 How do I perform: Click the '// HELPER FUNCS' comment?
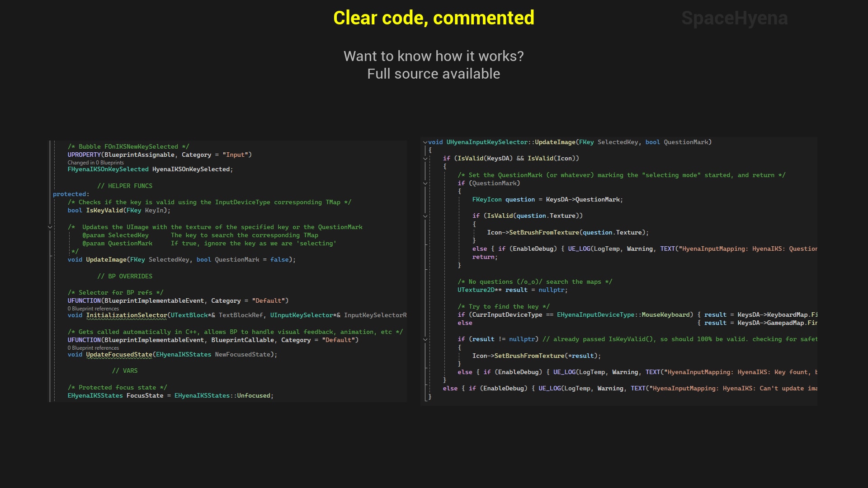pos(125,186)
